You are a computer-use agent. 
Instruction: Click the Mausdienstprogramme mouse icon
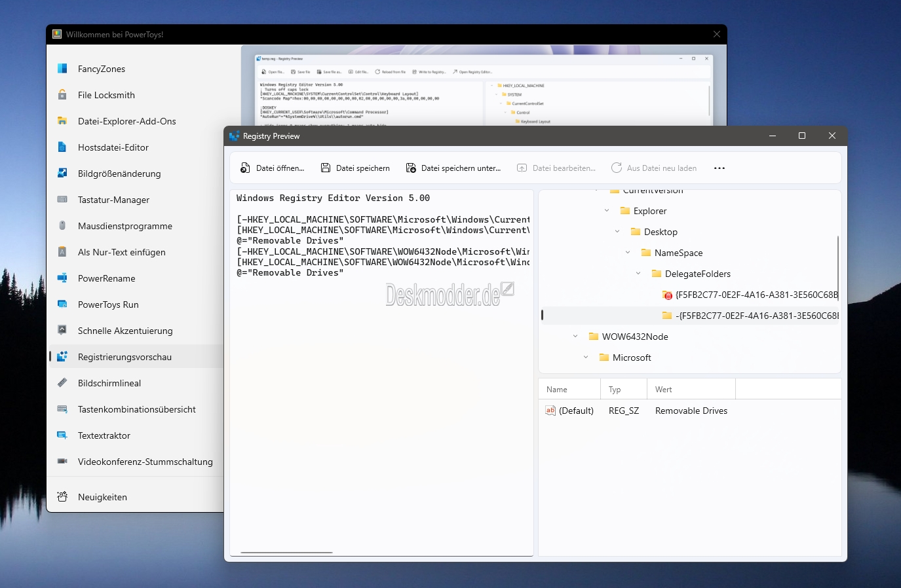62,225
